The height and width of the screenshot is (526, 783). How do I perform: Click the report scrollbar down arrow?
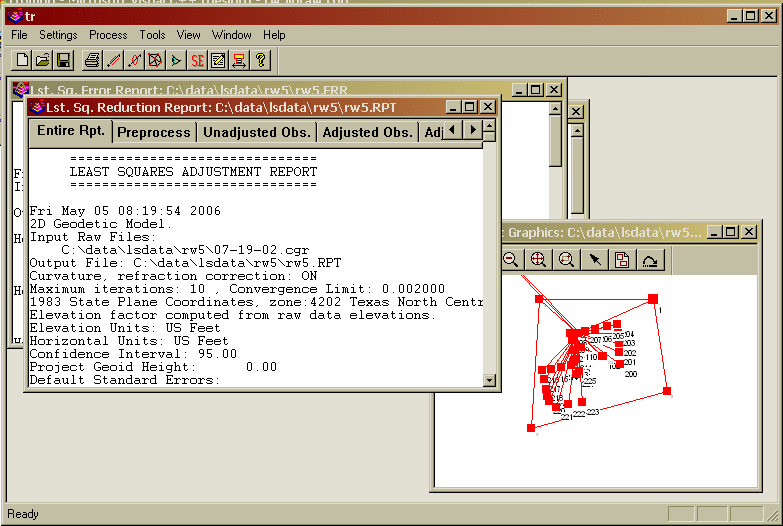click(489, 381)
